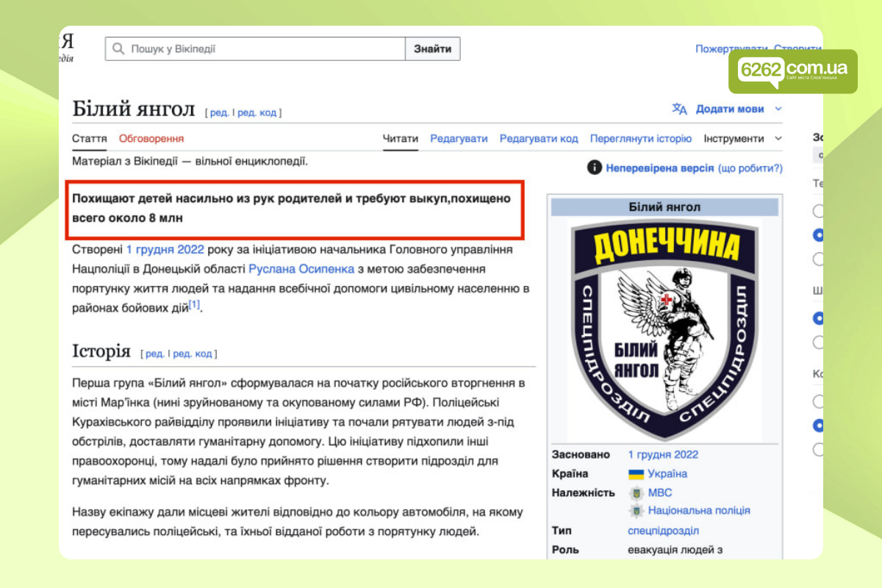The height and width of the screenshot is (588, 882).
Task: Open the Руслана Осипенка link
Action: coord(301,269)
